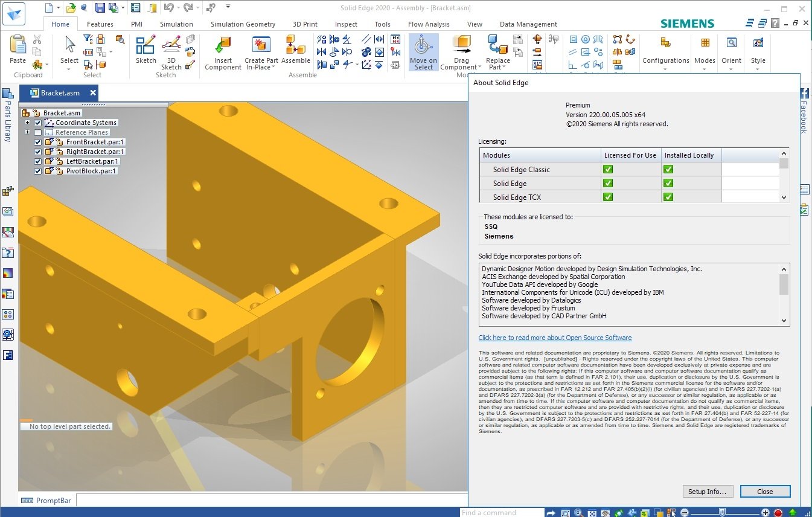Click the Fit view icon in status bar
Screen dimensions: 812x517
tap(592, 513)
